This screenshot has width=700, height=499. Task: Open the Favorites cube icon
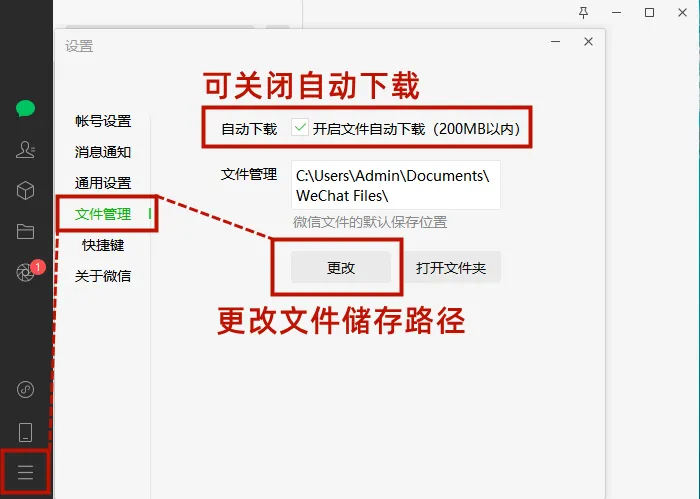pyautogui.click(x=25, y=191)
